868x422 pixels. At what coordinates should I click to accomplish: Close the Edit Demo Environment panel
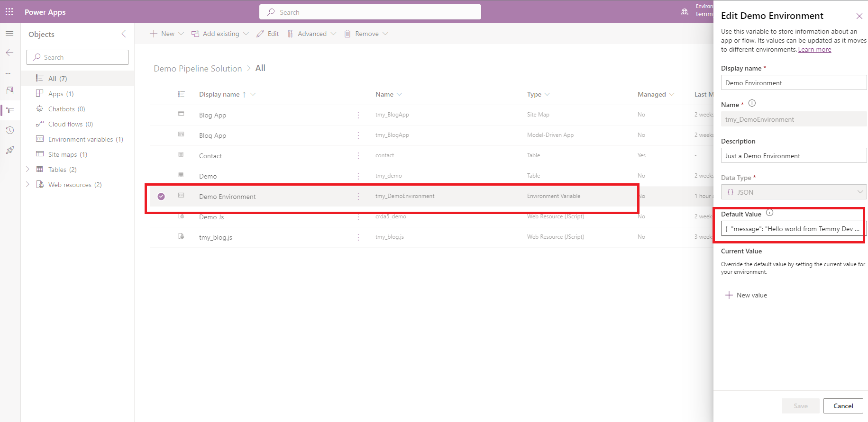[859, 16]
